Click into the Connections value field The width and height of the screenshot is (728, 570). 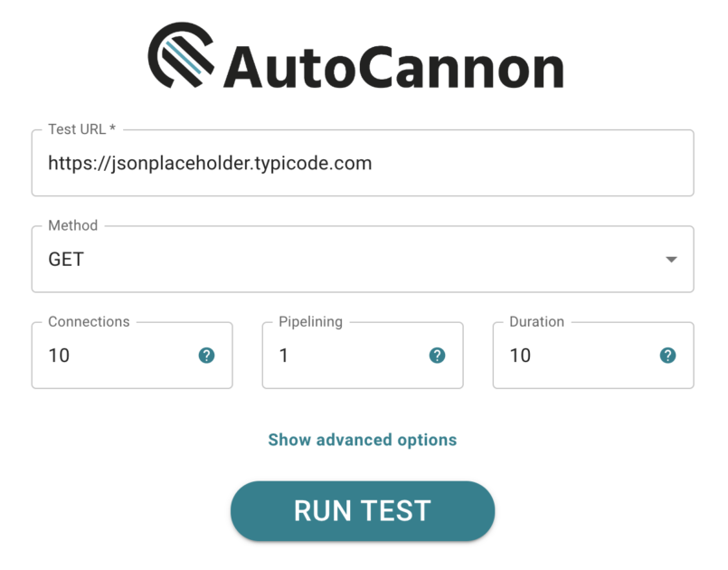[132, 356]
